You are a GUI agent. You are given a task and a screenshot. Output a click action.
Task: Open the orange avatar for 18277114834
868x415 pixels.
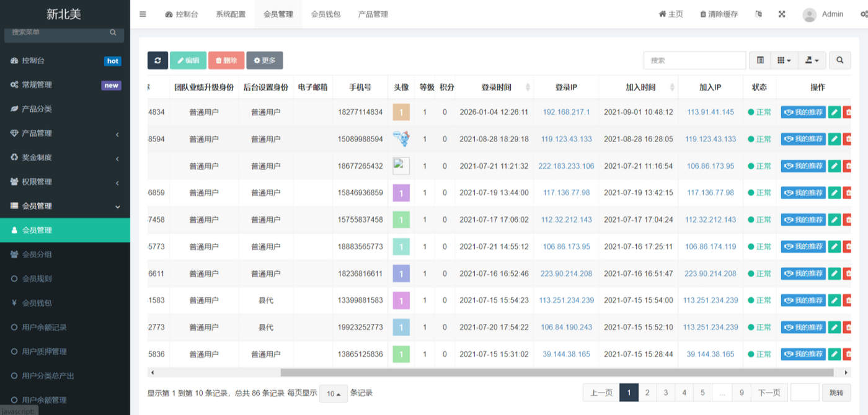401,112
